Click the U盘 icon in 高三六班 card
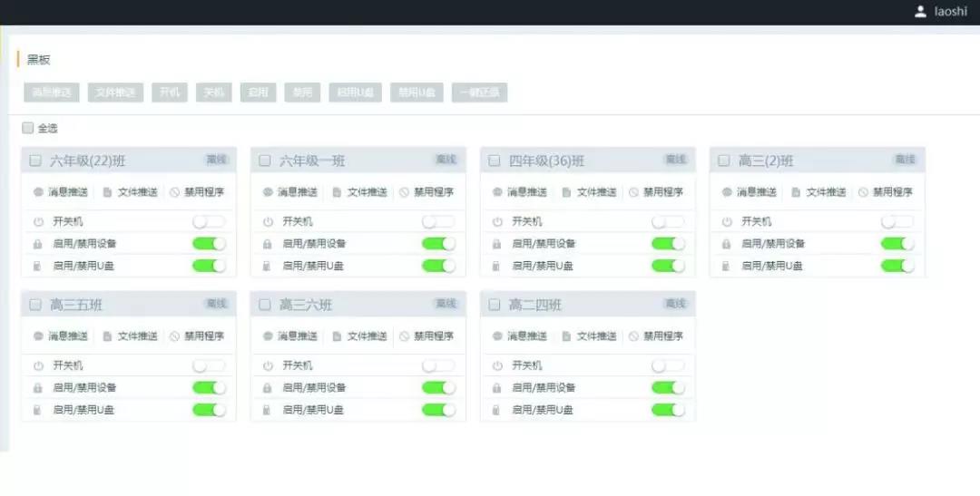Image resolution: width=980 pixels, height=496 pixels. 268,410
